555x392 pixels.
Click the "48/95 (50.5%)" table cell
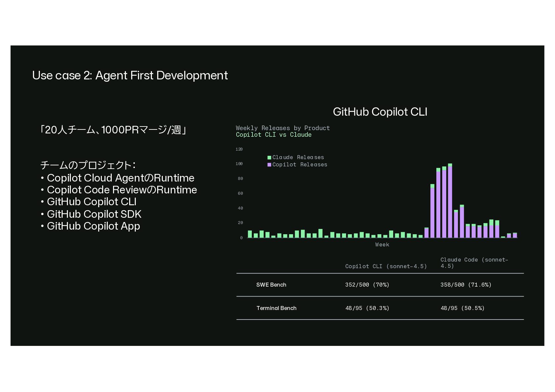(x=462, y=308)
